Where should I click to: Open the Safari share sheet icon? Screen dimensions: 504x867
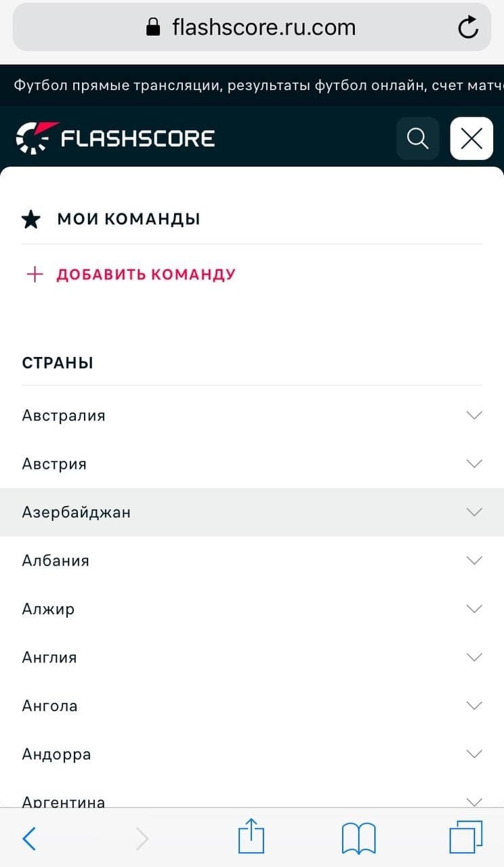(251, 837)
